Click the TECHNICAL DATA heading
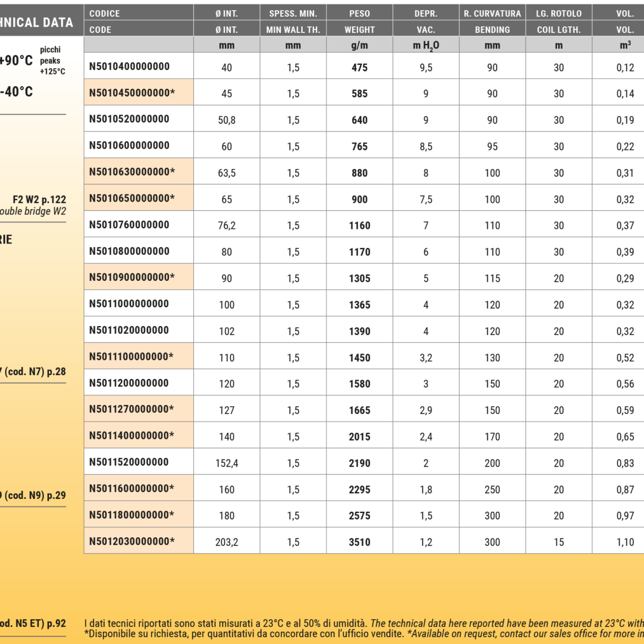This screenshot has width=644, height=644. pyautogui.click(x=37, y=23)
